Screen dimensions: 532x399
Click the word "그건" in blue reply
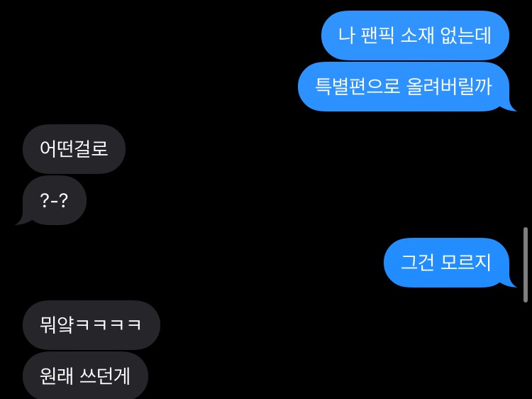[x=417, y=263]
